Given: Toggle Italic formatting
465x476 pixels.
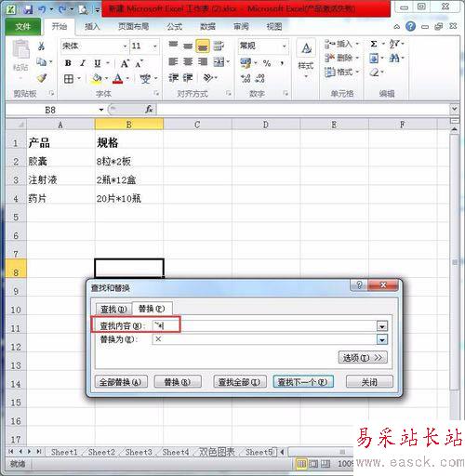Looking at the screenshot, I should 83,63.
